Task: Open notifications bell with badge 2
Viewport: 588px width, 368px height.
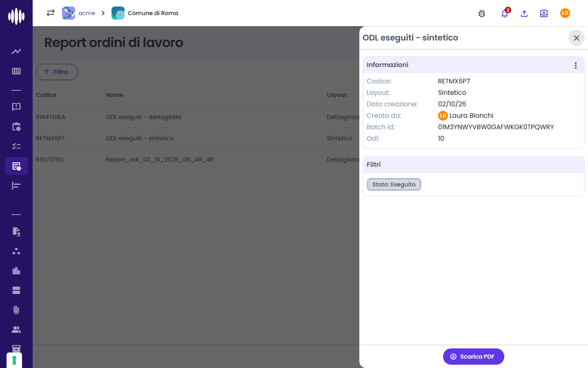Action: 505,13
